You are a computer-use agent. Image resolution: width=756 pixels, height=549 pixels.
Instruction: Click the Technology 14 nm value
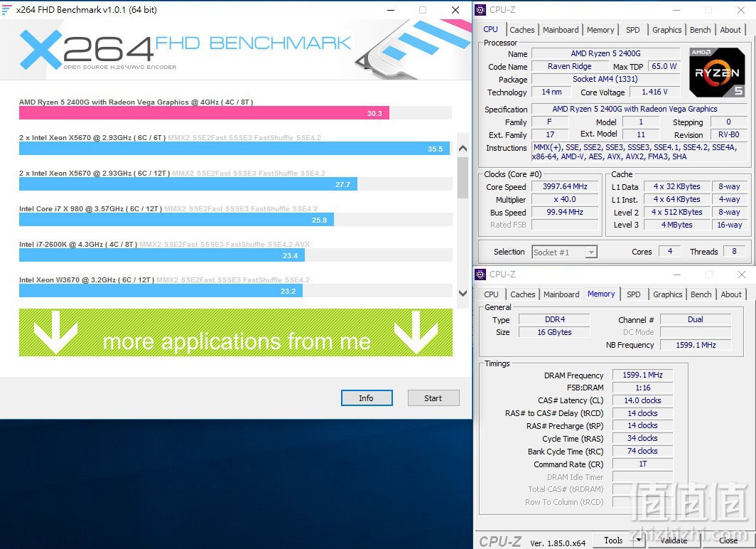tap(551, 92)
